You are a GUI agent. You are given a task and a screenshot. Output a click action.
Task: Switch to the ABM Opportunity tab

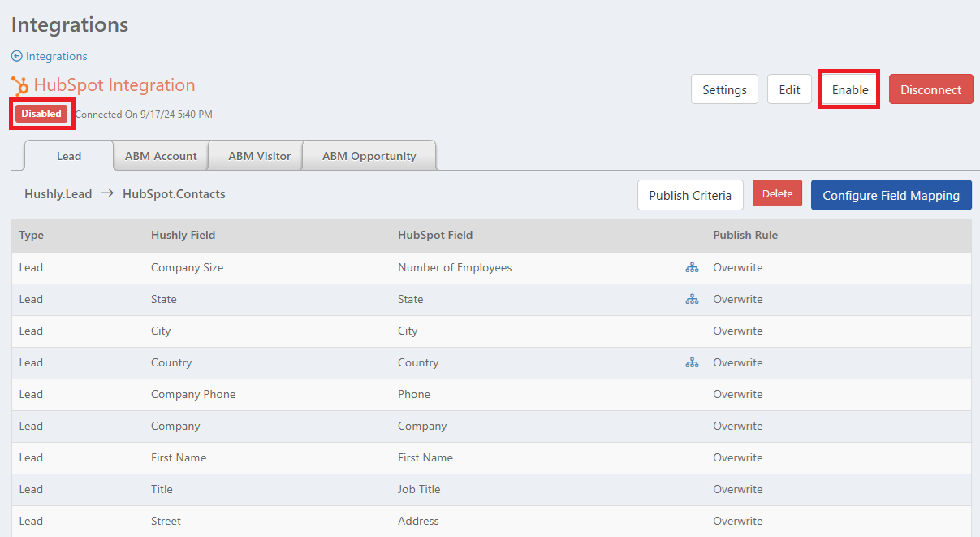(369, 155)
